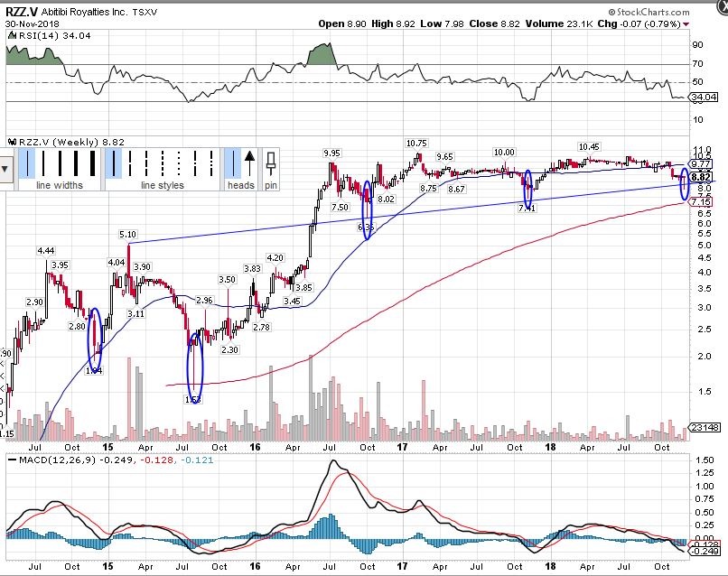Click the 4.20 price label

pyautogui.click(x=275, y=257)
